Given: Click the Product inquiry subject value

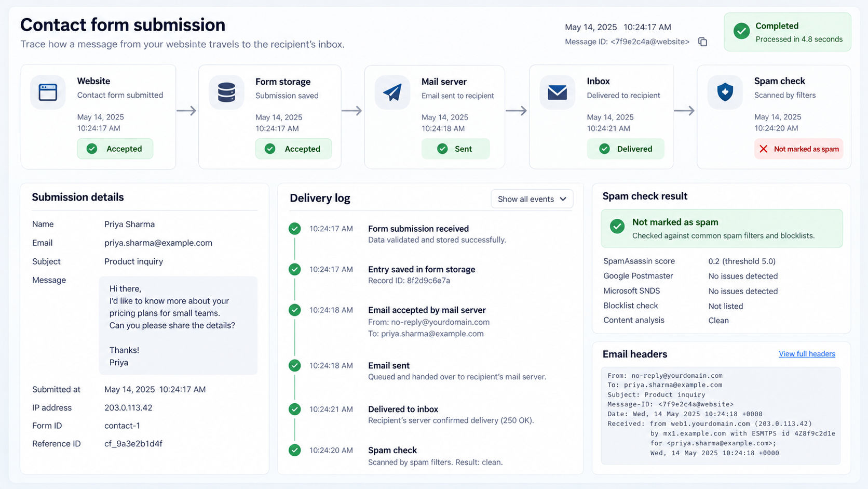Looking at the screenshot, I should [133, 261].
